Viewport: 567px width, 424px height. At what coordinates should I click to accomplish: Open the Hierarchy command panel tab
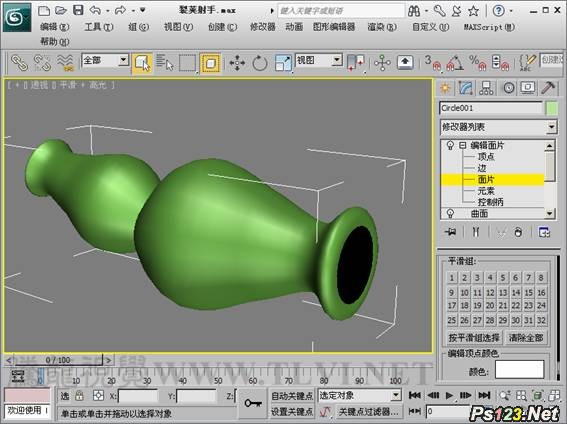point(486,88)
